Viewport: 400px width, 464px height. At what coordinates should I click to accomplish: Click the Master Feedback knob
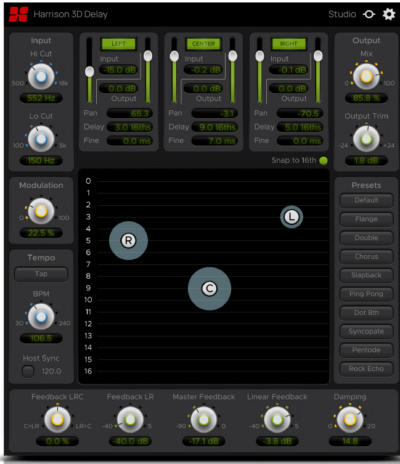click(204, 419)
